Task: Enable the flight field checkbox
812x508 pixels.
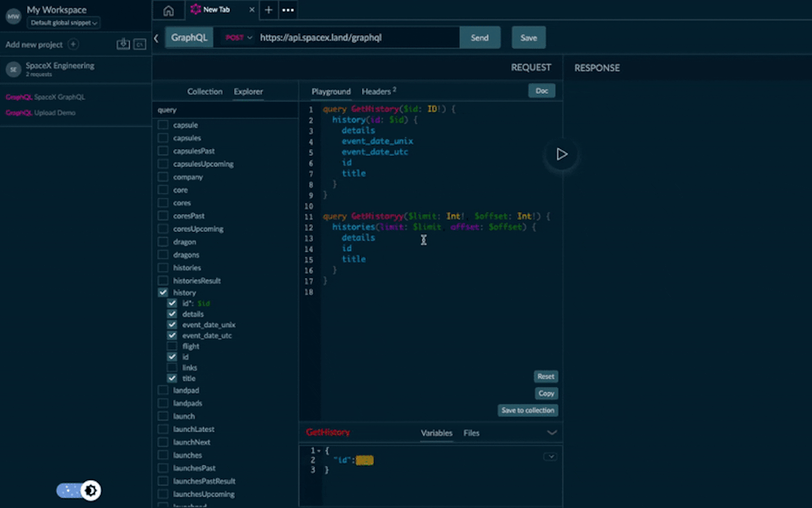Action: click(x=172, y=346)
